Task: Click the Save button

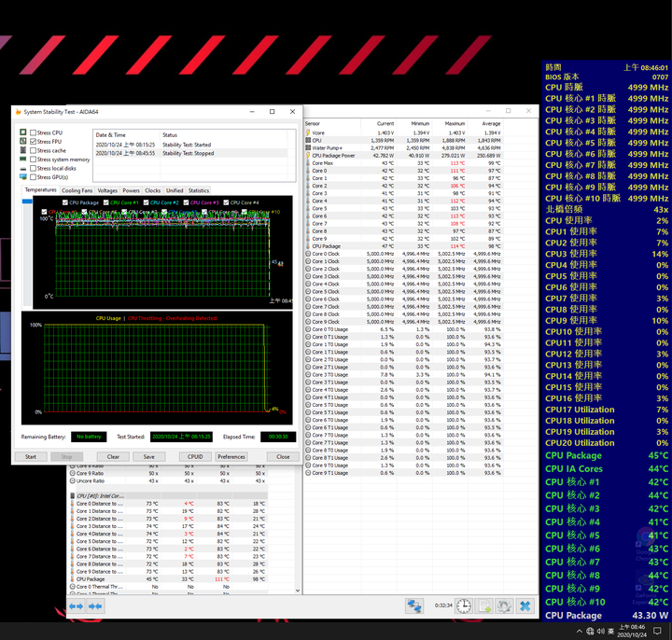Action: pos(148,456)
